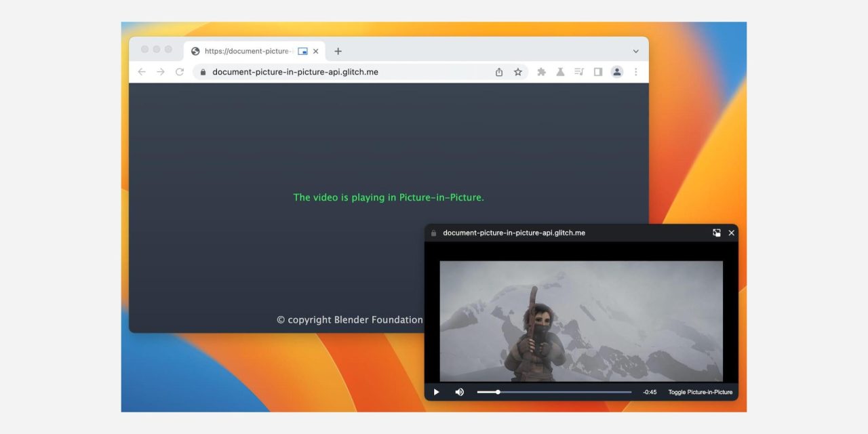The width and height of the screenshot is (868, 434).
Task: Bookmark page using star icon
Action: 518,72
